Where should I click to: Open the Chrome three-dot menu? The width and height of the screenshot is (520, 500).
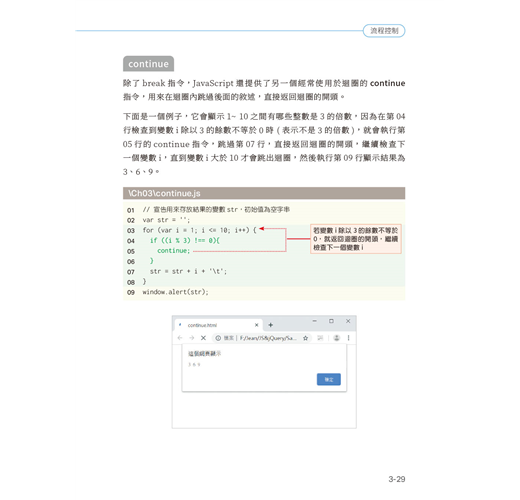(x=349, y=338)
